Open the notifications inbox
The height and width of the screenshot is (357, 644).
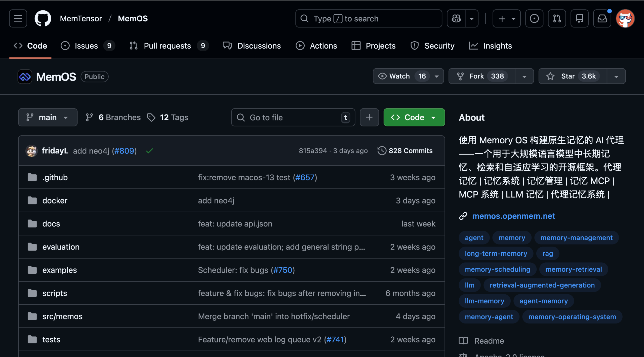(x=602, y=18)
